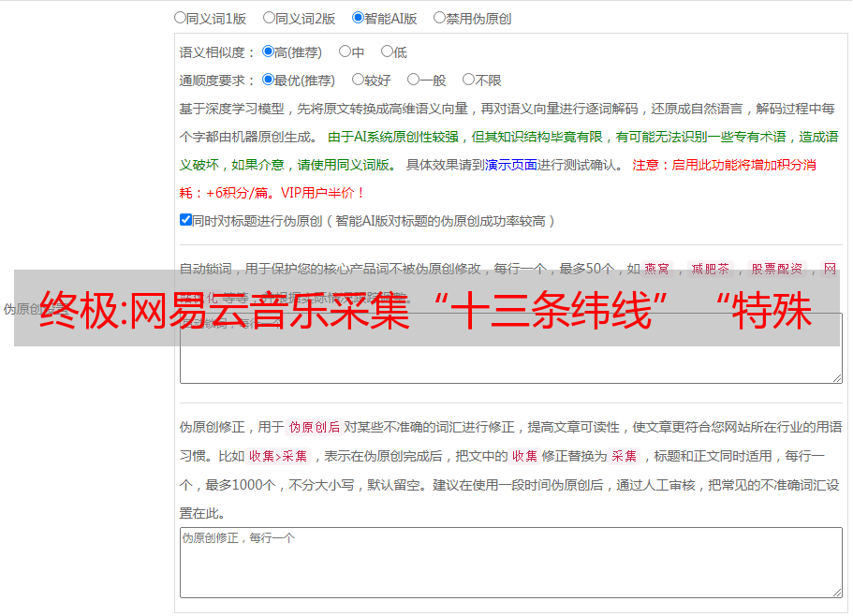Image resolution: width=853 pixels, height=616 pixels.
Task: Focus the 伪原创修正 text area
Action: coord(510,562)
